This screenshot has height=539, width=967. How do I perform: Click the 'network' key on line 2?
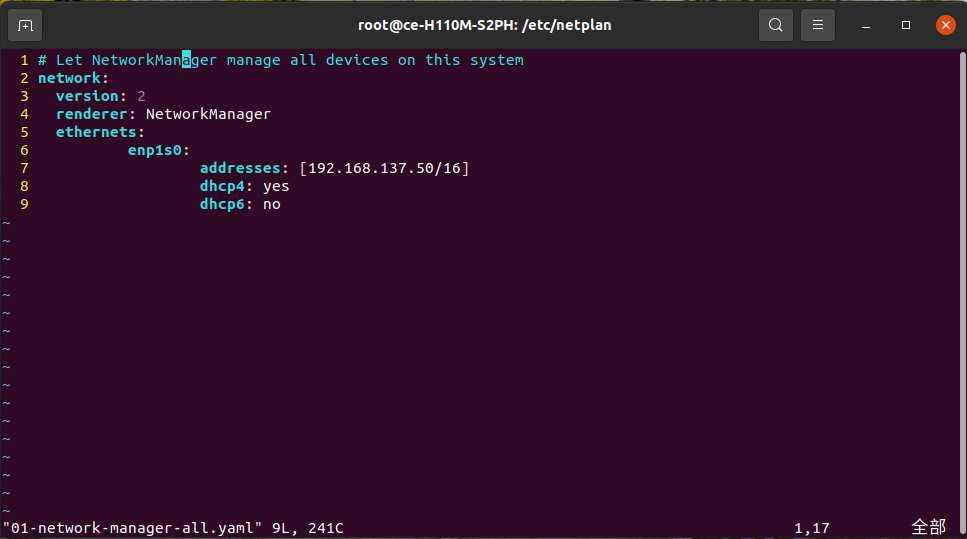click(x=69, y=78)
